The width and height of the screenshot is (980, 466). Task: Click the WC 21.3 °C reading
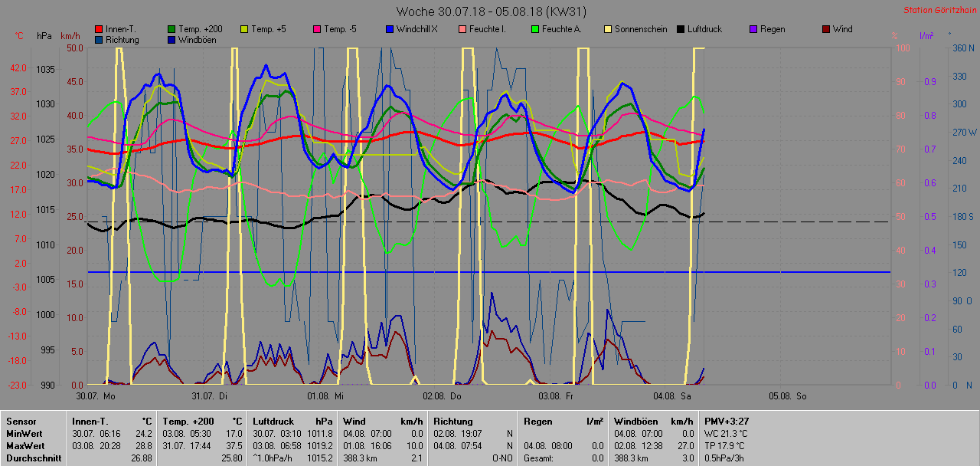coord(726,433)
